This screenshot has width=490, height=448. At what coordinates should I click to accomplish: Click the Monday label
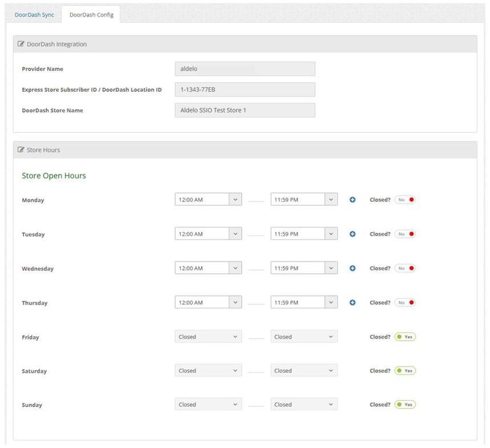33,200
